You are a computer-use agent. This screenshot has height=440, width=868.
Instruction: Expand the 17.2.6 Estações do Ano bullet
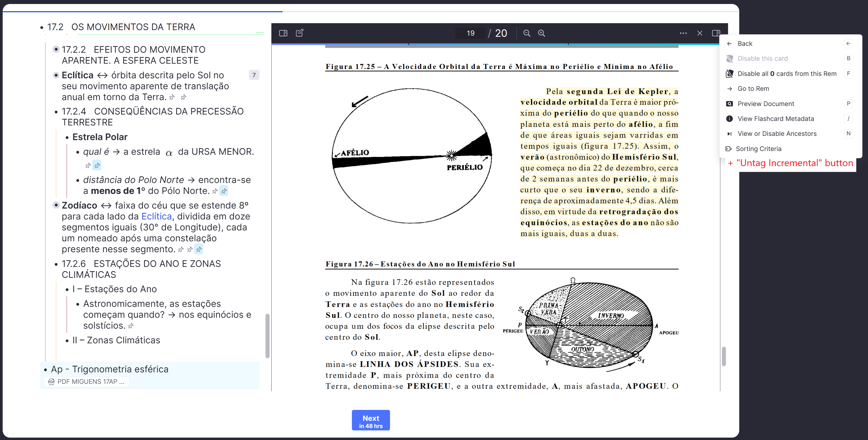tap(56, 264)
